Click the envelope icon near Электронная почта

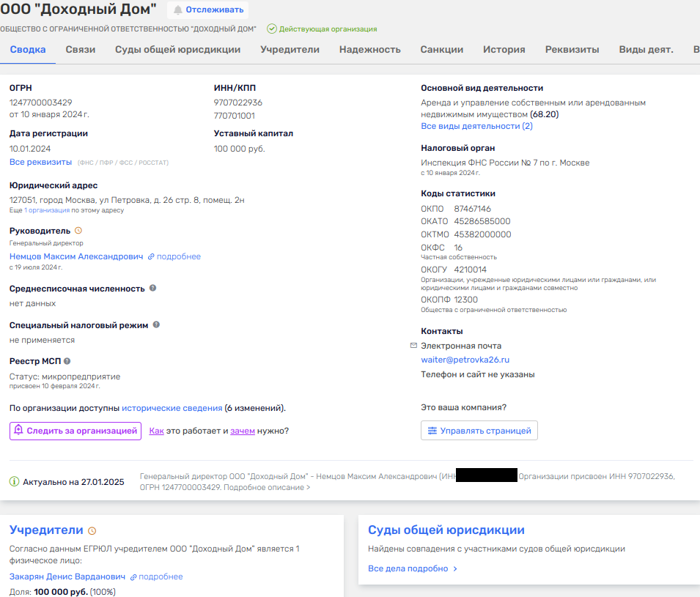413,345
